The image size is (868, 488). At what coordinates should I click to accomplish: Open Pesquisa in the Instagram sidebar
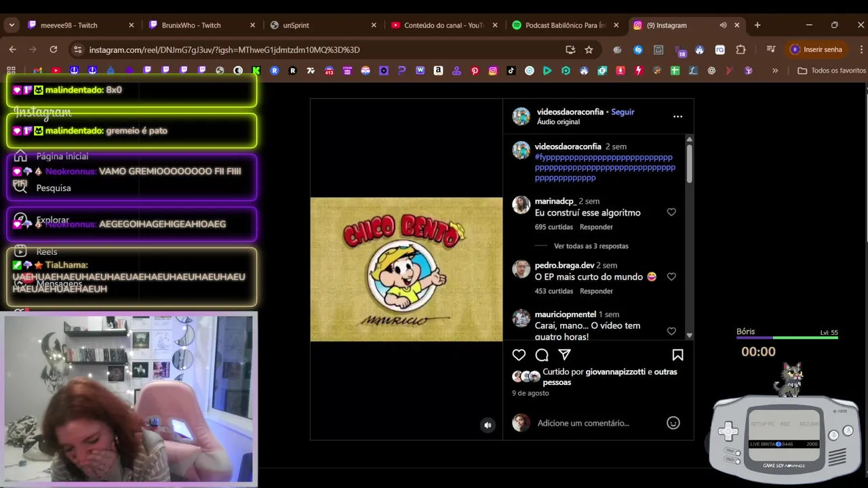[43, 188]
